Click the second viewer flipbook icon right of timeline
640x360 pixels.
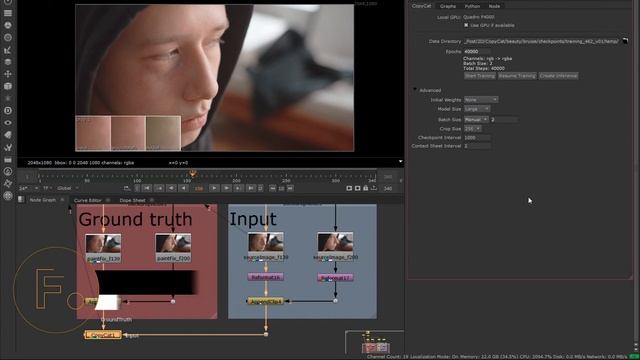tap(358, 188)
